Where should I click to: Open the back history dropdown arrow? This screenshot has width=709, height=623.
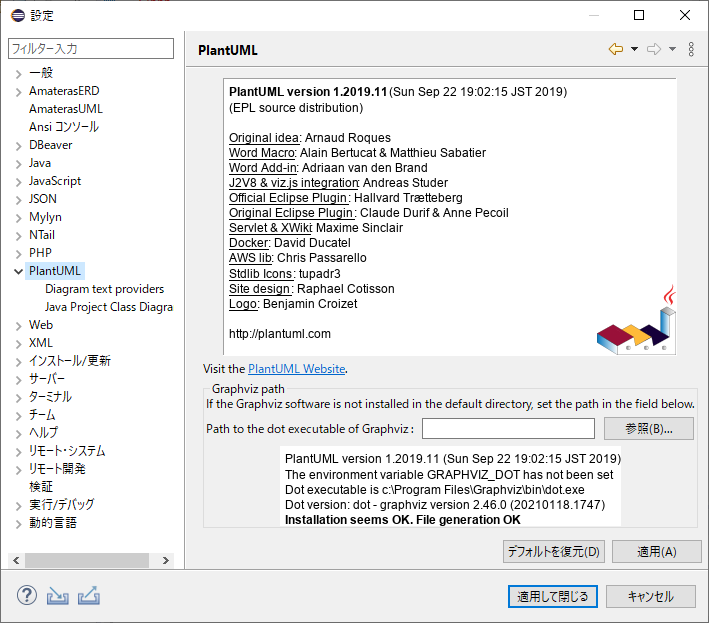(x=634, y=50)
